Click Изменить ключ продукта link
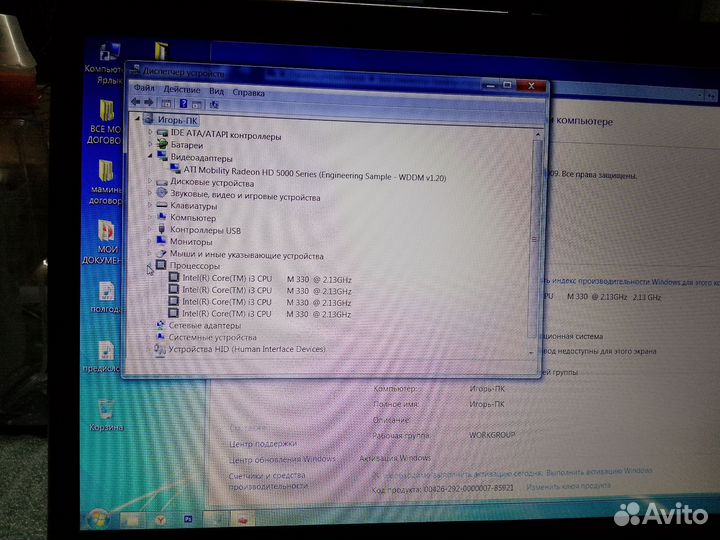 [x=568, y=485]
